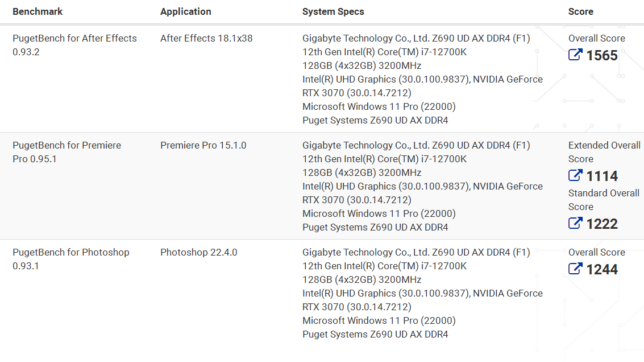Click the 1244 Photoshop score link

[602, 270]
